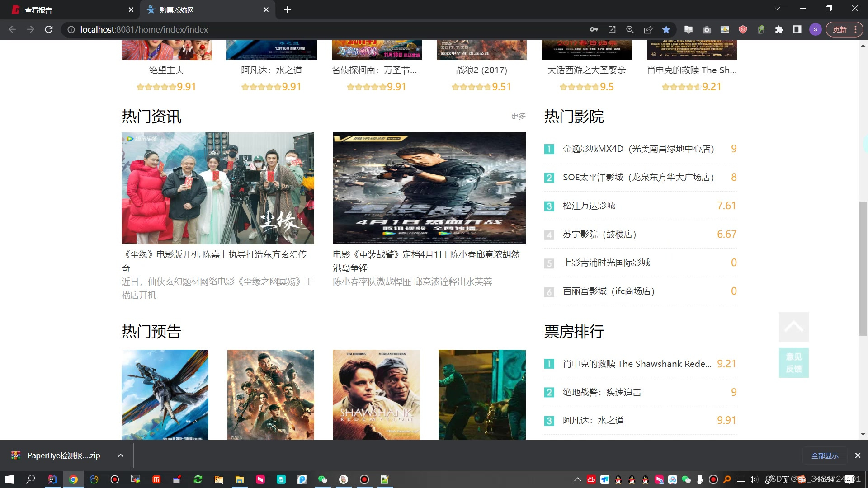The width and height of the screenshot is (868, 488).
Task: Click the zoom magnifier icon in address bar
Action: click(x=630, y=29)
